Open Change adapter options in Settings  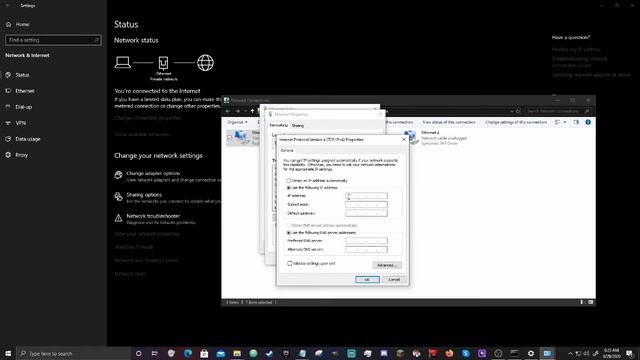(153, 173)
